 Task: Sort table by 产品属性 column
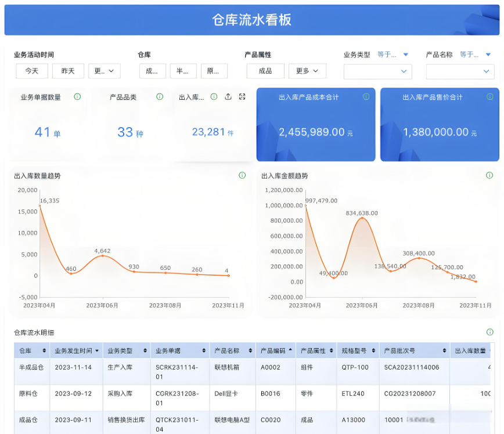pyautogui.click(x=332, y=350)
